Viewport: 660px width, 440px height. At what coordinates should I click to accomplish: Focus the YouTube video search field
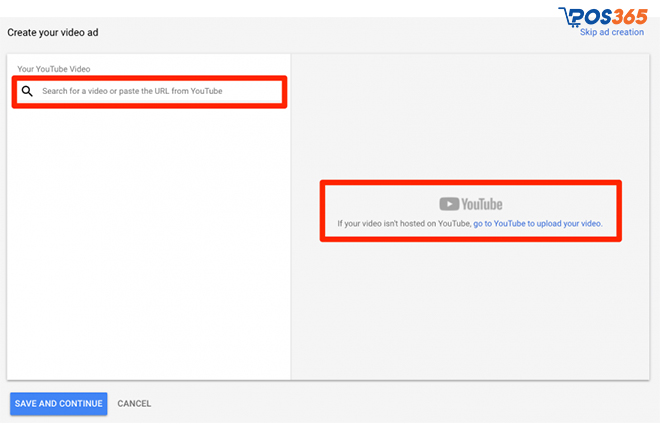click(149, 91)
